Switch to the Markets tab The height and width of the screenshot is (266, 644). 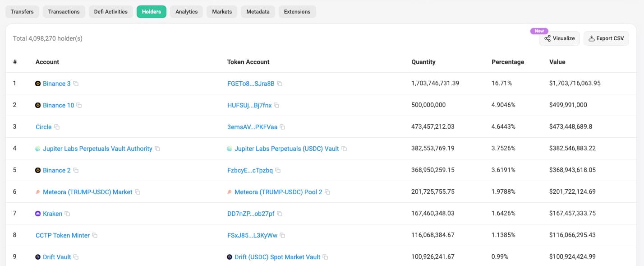coord(222,12)
